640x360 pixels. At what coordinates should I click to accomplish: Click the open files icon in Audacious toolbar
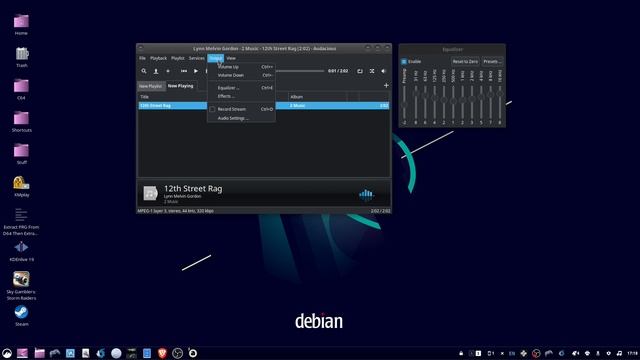(x=156, y=71)
